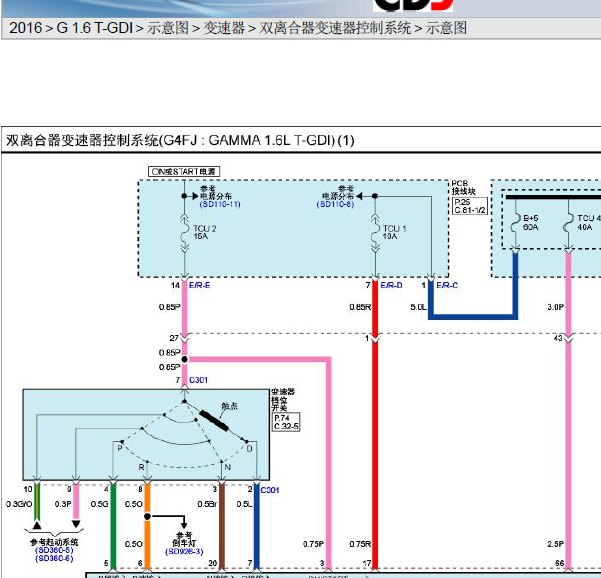The image size is (601, 578).
Task: Open the SD110-11 power distribution reference
Action: pyautogui.click(x=220, y=204)
